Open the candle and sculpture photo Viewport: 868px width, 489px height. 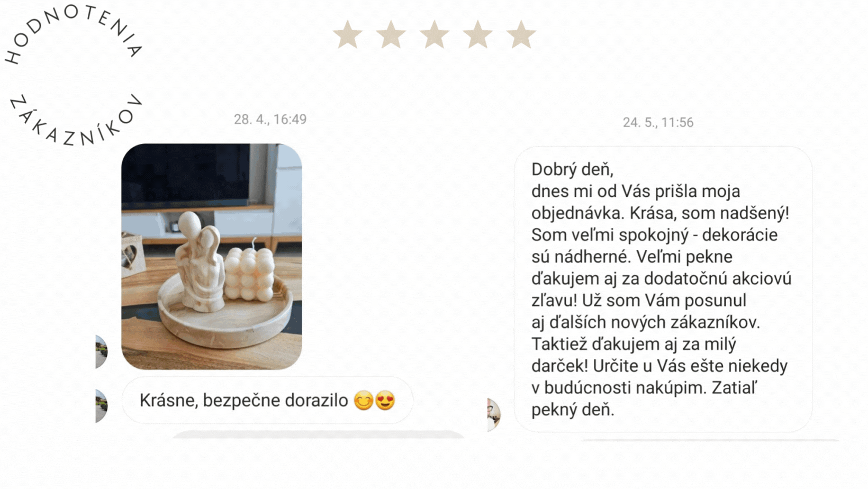click(212, 257)
